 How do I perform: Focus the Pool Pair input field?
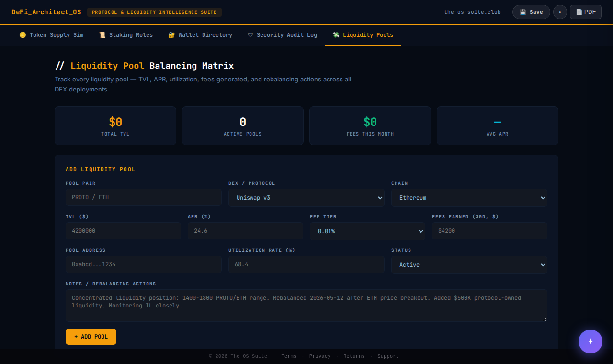coord(144,197)
